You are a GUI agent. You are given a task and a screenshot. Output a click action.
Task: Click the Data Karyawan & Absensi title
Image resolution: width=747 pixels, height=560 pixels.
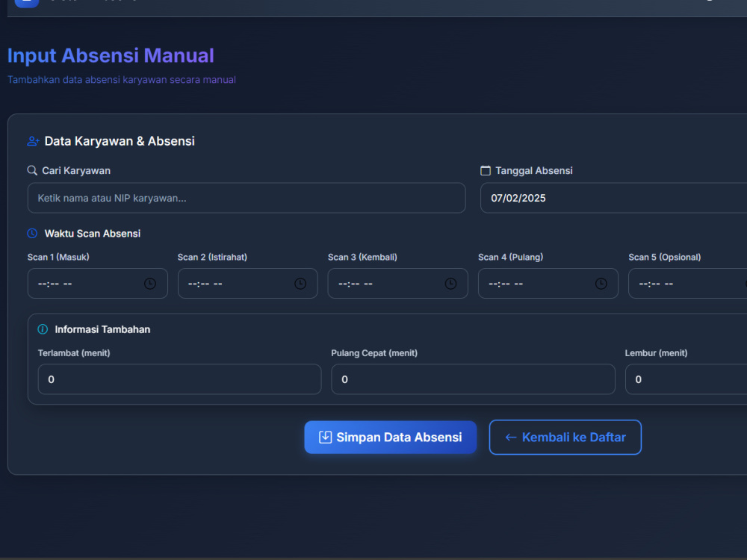[120, 141]
